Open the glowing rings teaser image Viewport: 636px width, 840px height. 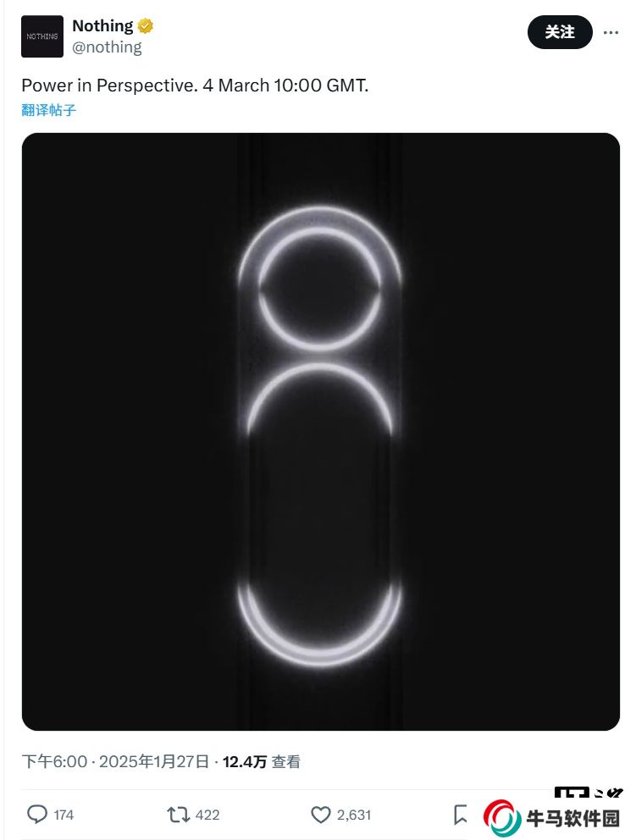(321, 432)
